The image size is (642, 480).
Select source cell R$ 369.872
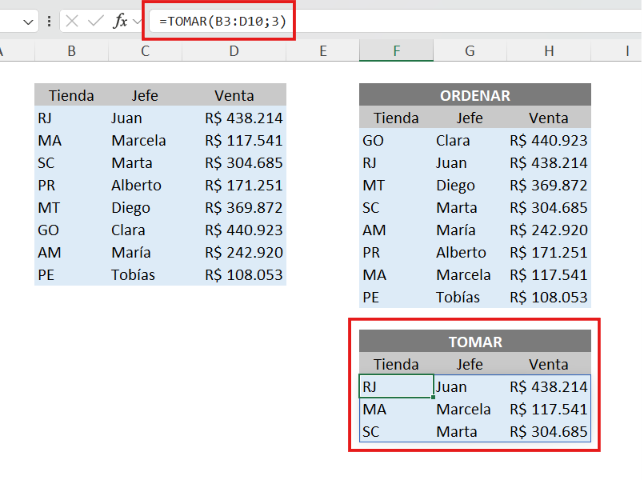coord(234,208)
